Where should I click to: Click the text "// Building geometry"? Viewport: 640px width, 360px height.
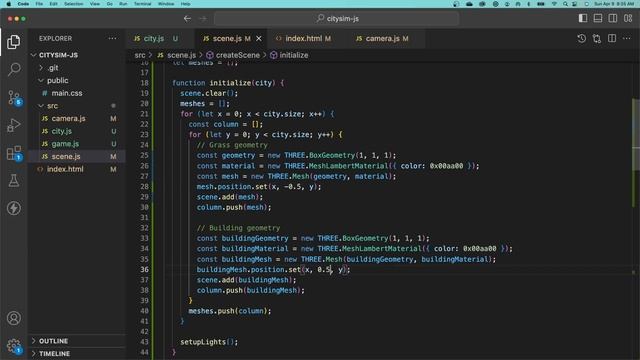tap(238, 228)
